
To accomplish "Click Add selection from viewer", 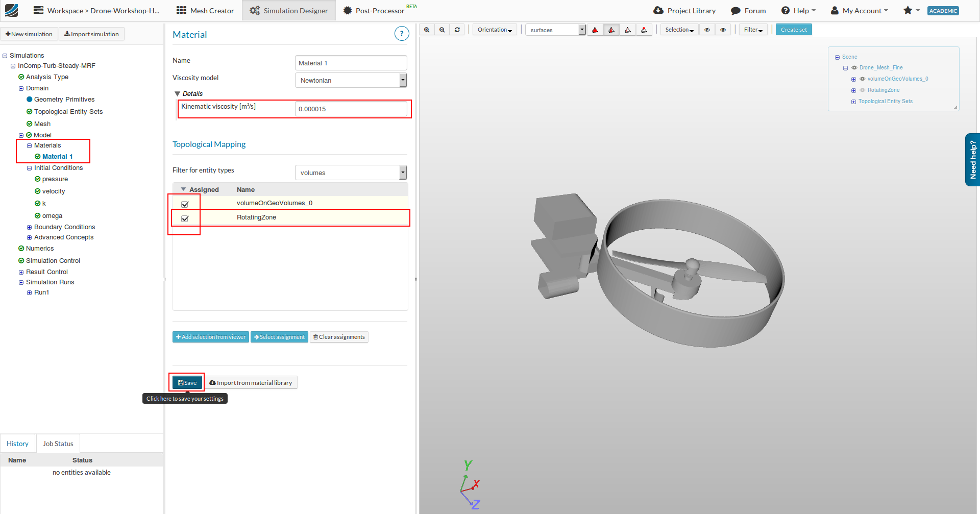I will (x=210, y=337).
